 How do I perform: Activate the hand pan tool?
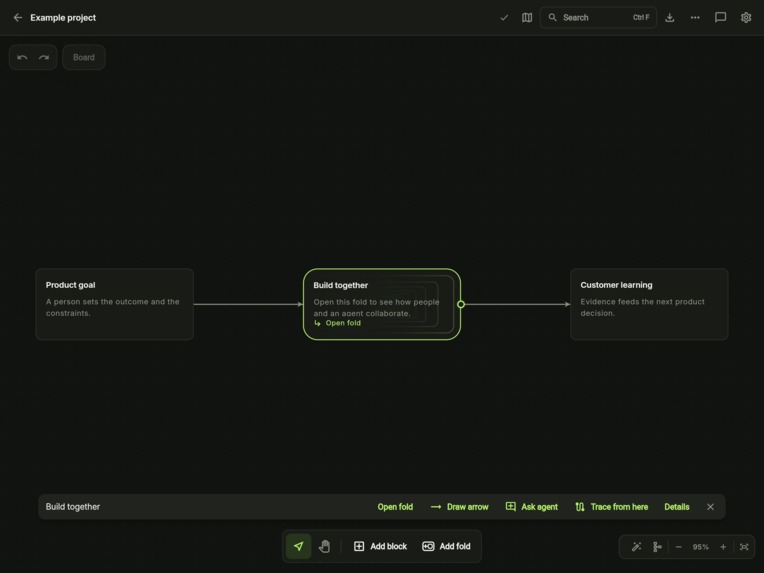(x=325, y=546)
